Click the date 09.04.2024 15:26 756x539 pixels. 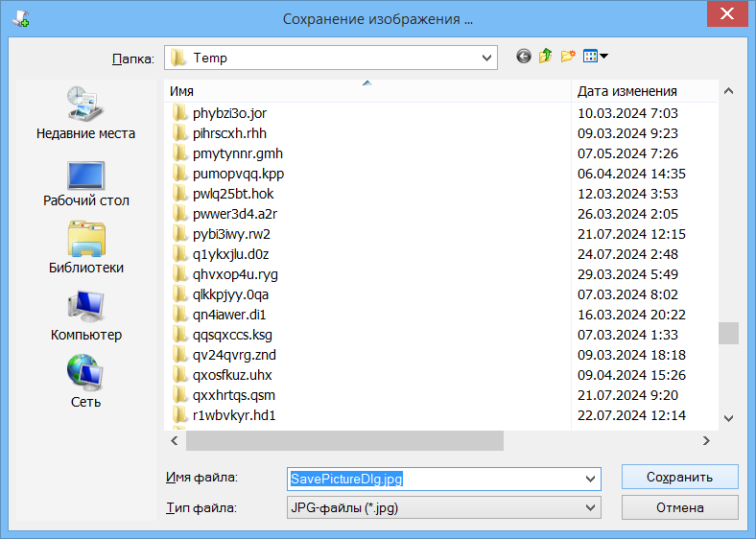click(x=631, y=375)
